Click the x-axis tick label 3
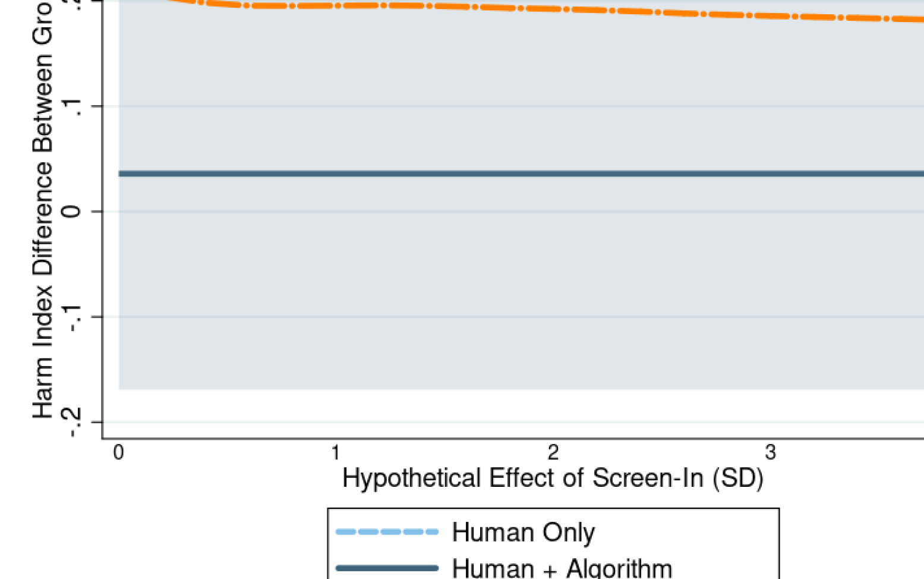924x579 pixels. pyautogui.click(x=770, y=453)
